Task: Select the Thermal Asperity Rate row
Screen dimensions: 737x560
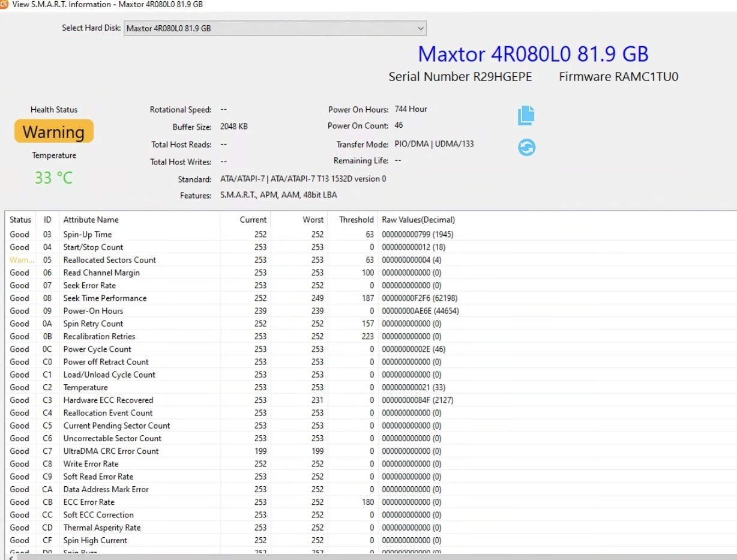Action: pos(371,528)
